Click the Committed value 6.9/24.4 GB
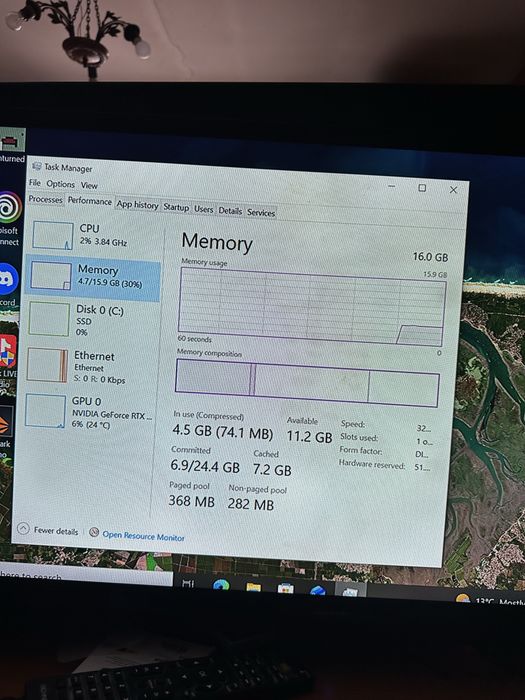This screenshot has height=700, width=525. pos(205,467)
